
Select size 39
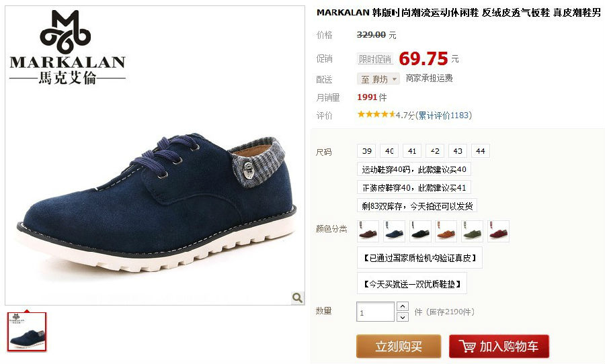coord(366,151)
